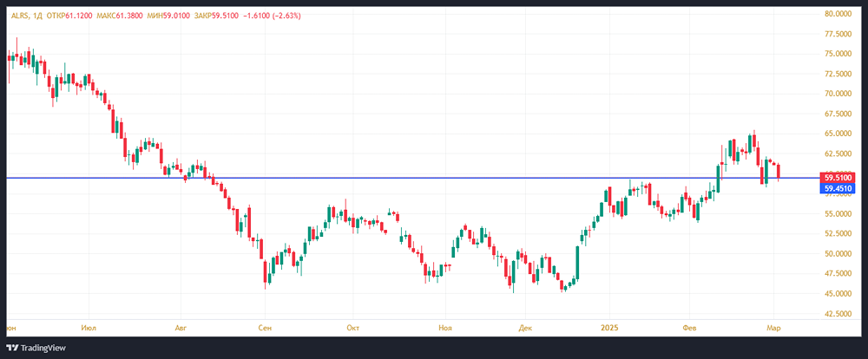
Task: Click the ЗАКР59.5100 close value
Action: click(216, 16)
